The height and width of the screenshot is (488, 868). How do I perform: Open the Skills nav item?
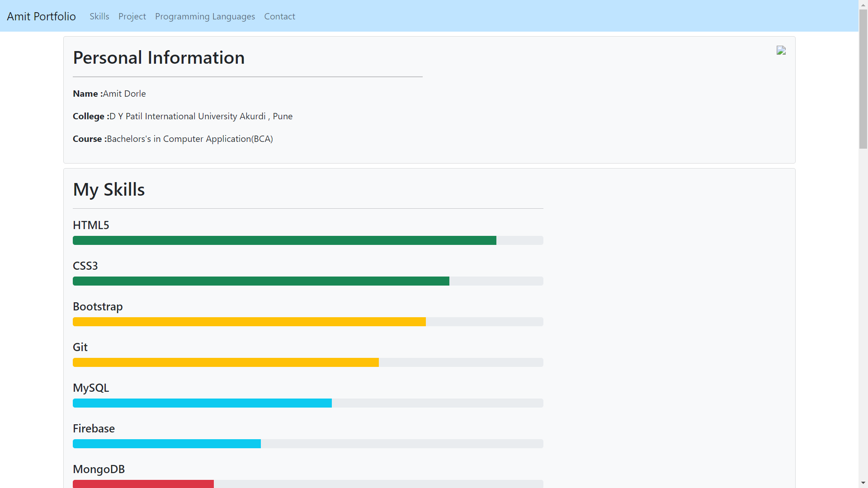[99, 16]
